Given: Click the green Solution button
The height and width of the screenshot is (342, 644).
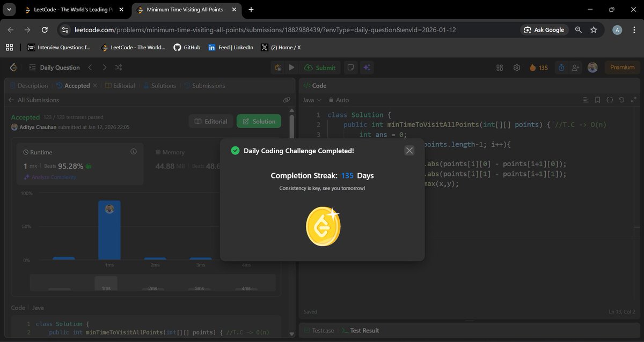Looking at the screenshot, I should [259, 121].
